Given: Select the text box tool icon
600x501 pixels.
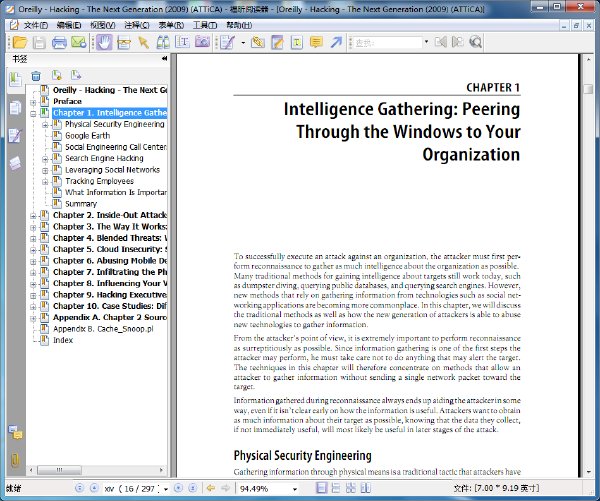Looking at the screenshot, I should coord(297,42).
